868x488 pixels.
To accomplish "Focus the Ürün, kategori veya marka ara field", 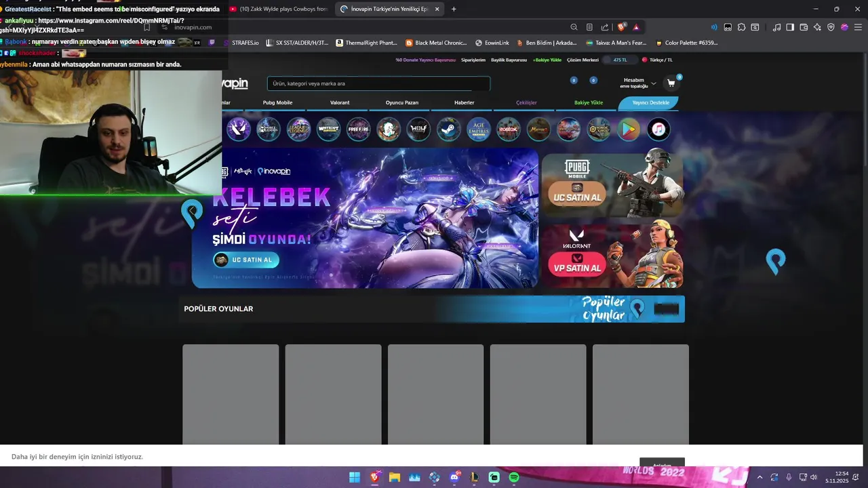I will (x=378, y=83).
